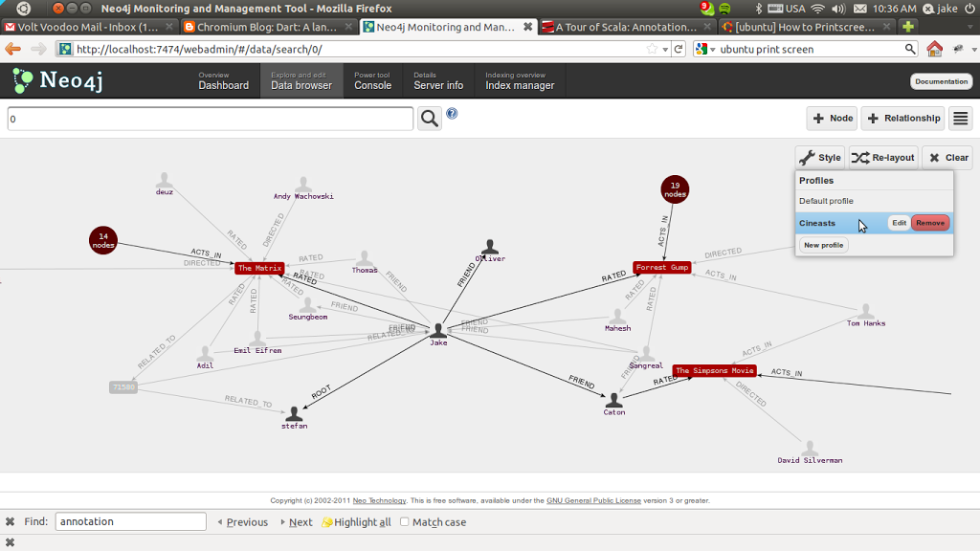Open GNU General Public License link

(593, 500)
